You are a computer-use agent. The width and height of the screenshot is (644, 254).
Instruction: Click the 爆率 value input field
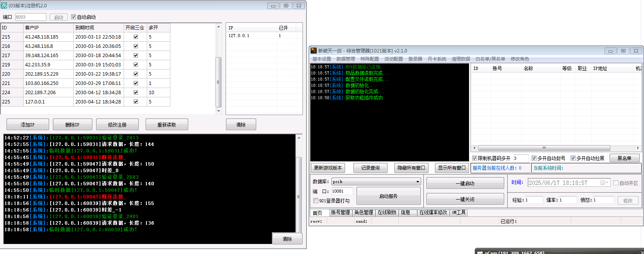[568, 200]
